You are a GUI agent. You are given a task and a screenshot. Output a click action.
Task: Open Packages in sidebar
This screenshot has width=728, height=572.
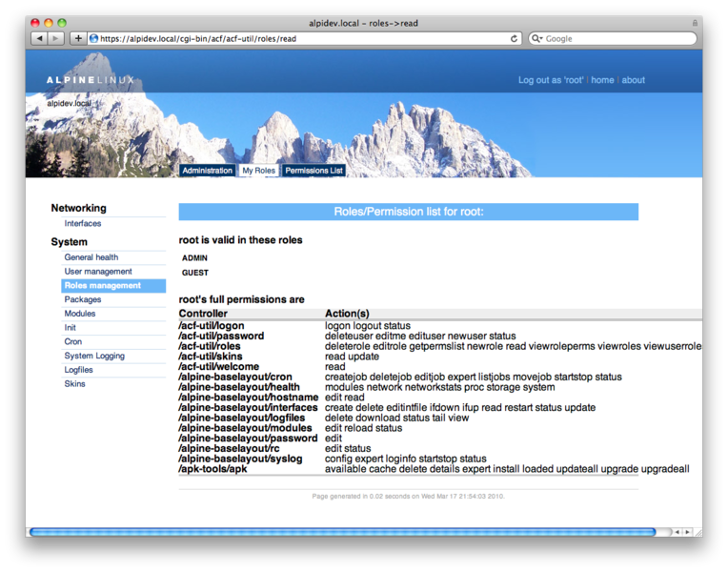pos(83,299)
